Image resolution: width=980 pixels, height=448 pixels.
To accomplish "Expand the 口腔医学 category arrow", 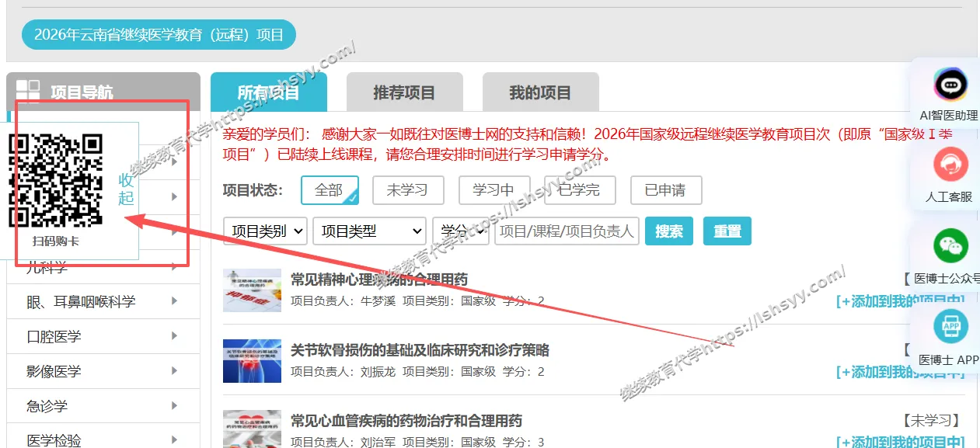I will click(174, 336).
